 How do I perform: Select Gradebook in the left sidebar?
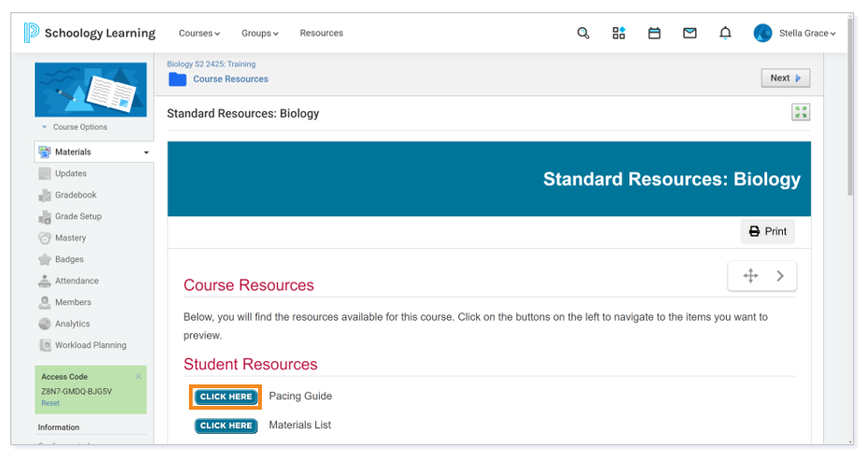pyautogui.click(x=75, y=195)
